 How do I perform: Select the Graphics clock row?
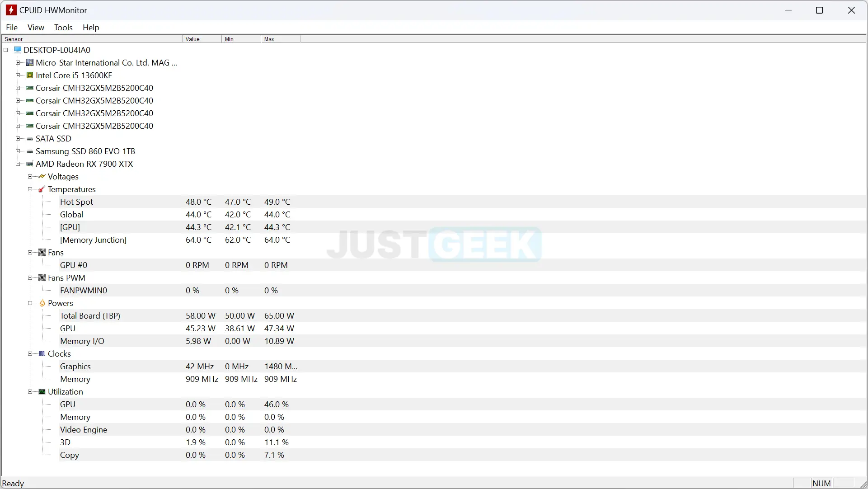463,367
